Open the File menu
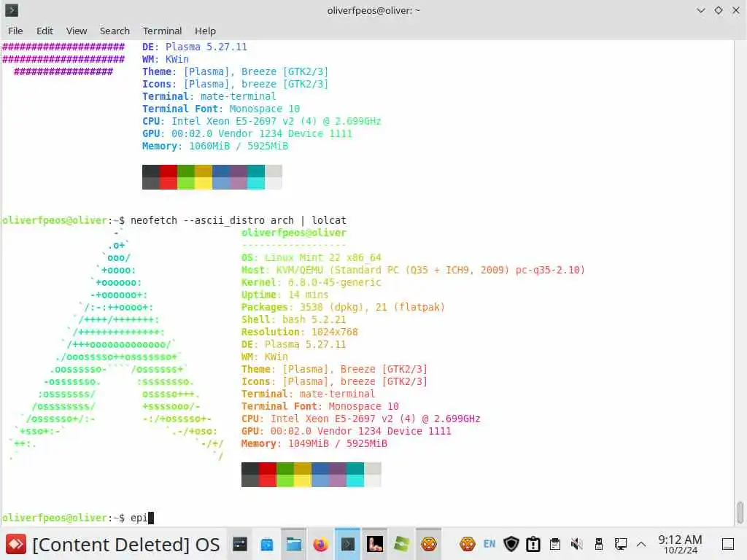 (15, 31)
